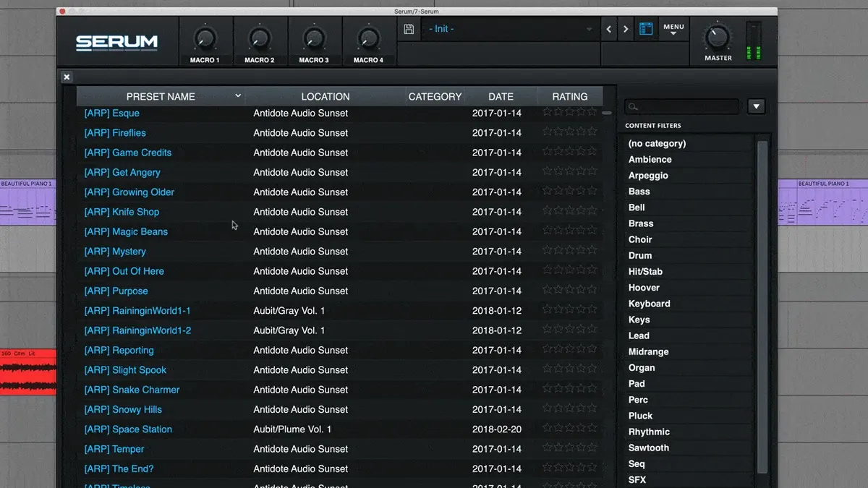Rate the [ARP] Temper preset stars
The width and height of the screenshot is (868, 488).
pyautogui.click(x=570, y=448)
